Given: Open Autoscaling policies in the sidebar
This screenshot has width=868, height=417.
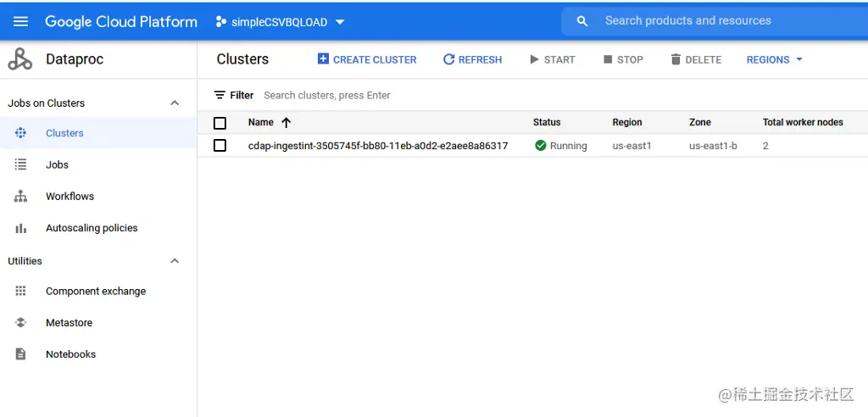Looking at the screenshot, I should click(92, 228).
